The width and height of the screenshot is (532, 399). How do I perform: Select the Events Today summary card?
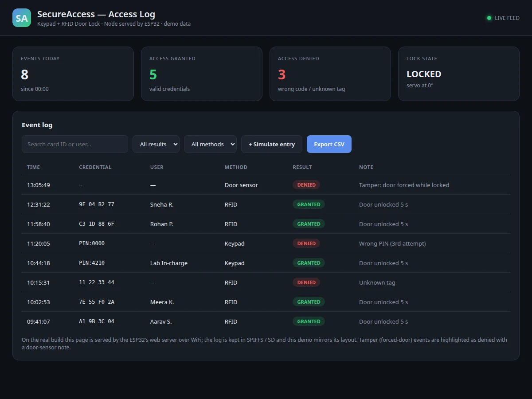(73, 74)
